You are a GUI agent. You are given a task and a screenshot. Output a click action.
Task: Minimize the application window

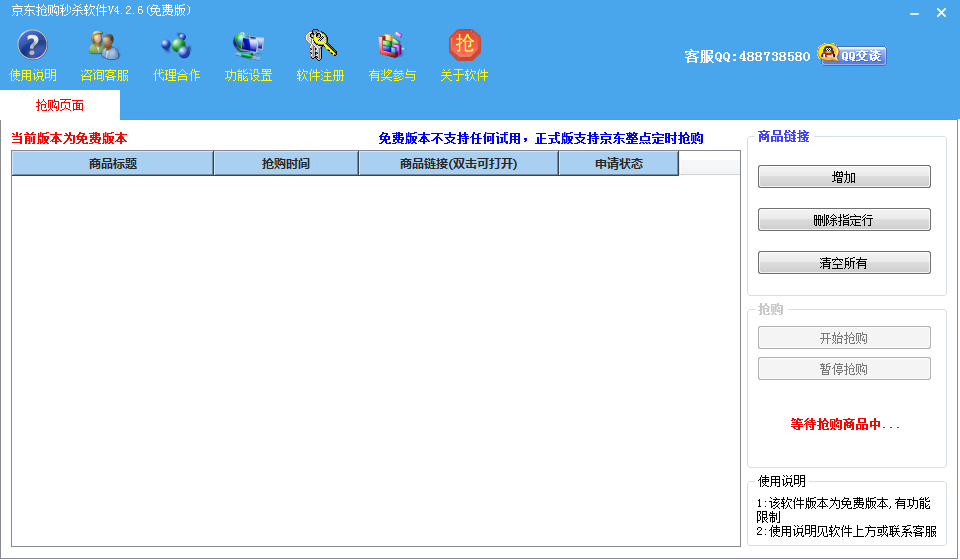[x=914, y=13]
